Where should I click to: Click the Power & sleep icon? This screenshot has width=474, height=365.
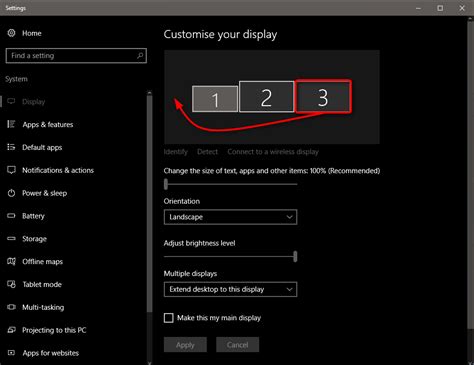11,193
